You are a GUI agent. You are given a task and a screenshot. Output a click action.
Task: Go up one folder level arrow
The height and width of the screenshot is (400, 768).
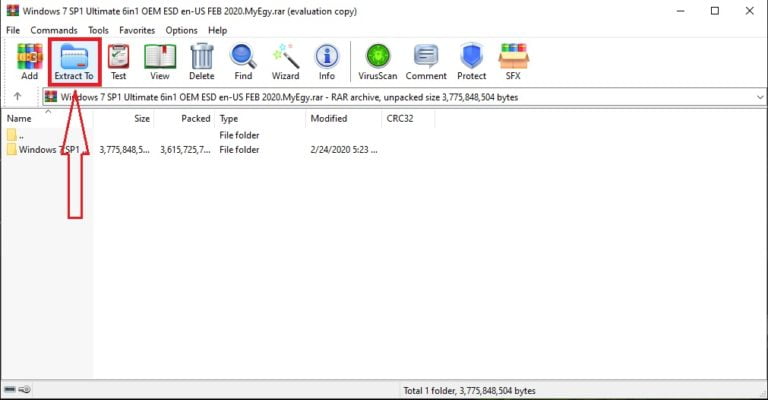tap(18, 96)
